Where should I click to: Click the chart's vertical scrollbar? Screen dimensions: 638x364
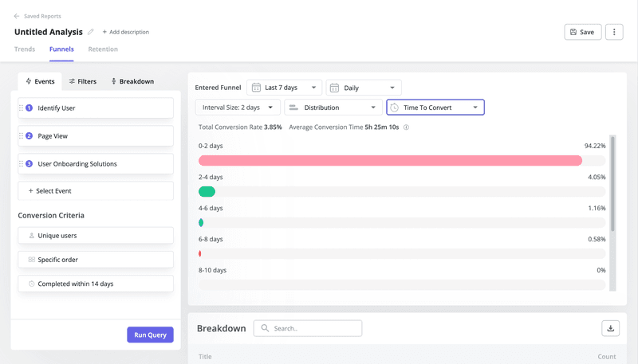[612, 184]
